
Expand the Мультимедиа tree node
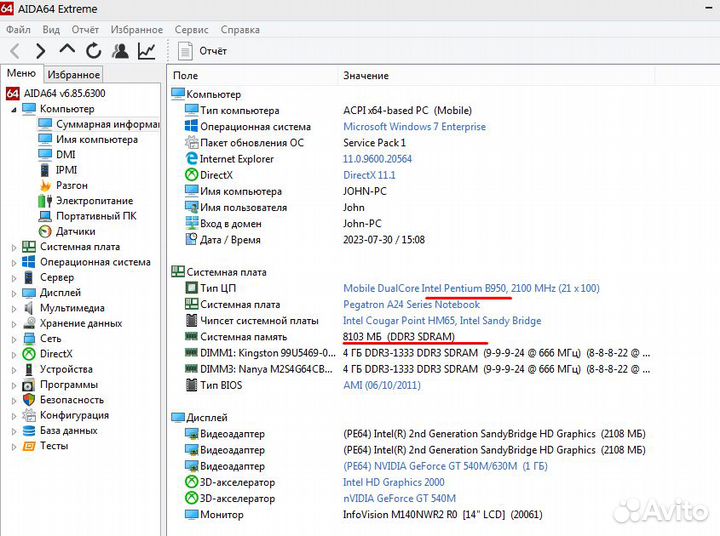click(x=14, y=309)
